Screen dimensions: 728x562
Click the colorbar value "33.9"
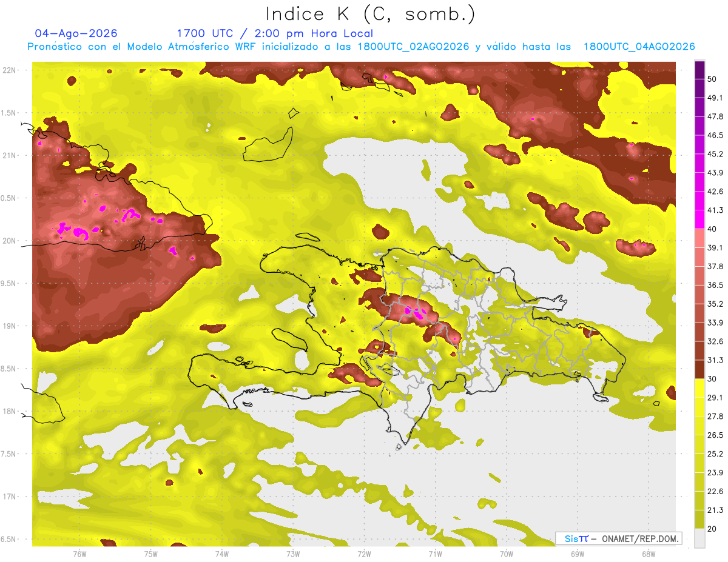coord(715,323)
